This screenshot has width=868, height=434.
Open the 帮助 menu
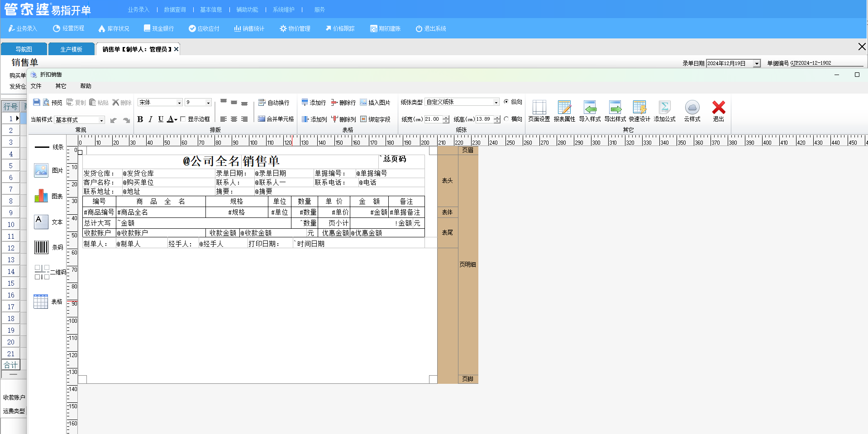[x=86, y=86]
